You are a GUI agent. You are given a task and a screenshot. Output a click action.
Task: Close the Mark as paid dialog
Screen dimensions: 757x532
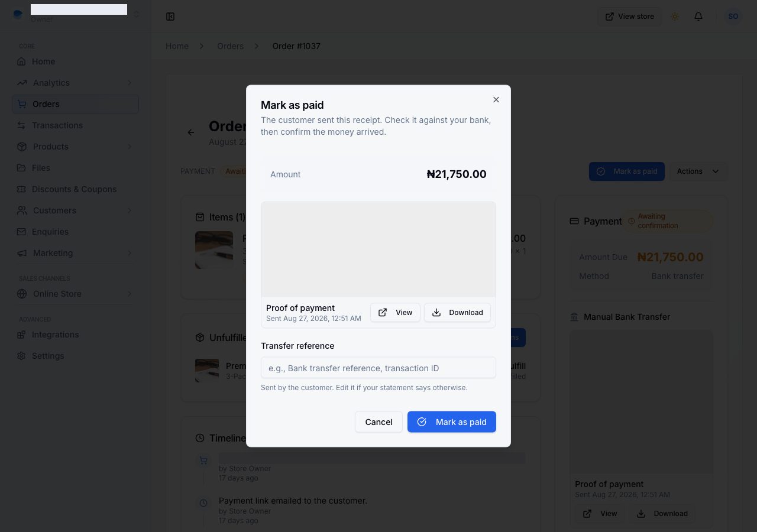point(496,99)
